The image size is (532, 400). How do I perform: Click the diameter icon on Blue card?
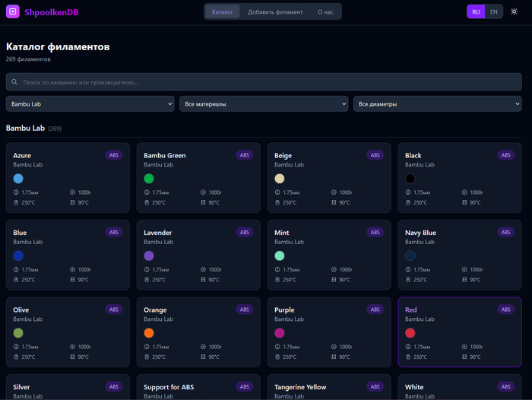point(16,269)
